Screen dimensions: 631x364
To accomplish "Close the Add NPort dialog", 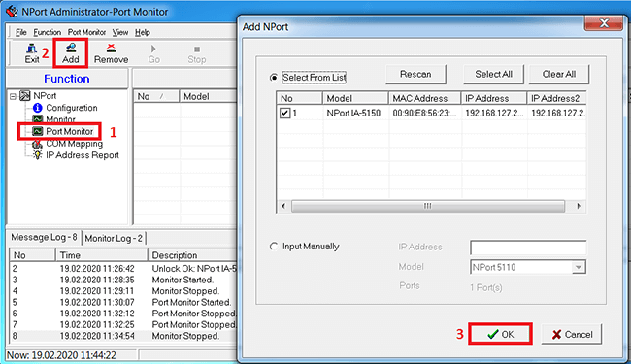I will tap(604, 23).
